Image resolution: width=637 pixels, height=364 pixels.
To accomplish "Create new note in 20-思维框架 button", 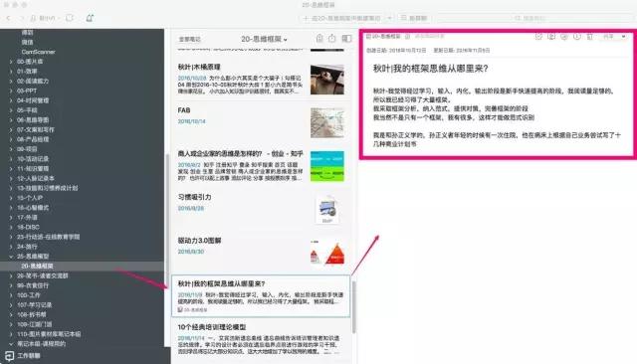I will coord(342,18).
